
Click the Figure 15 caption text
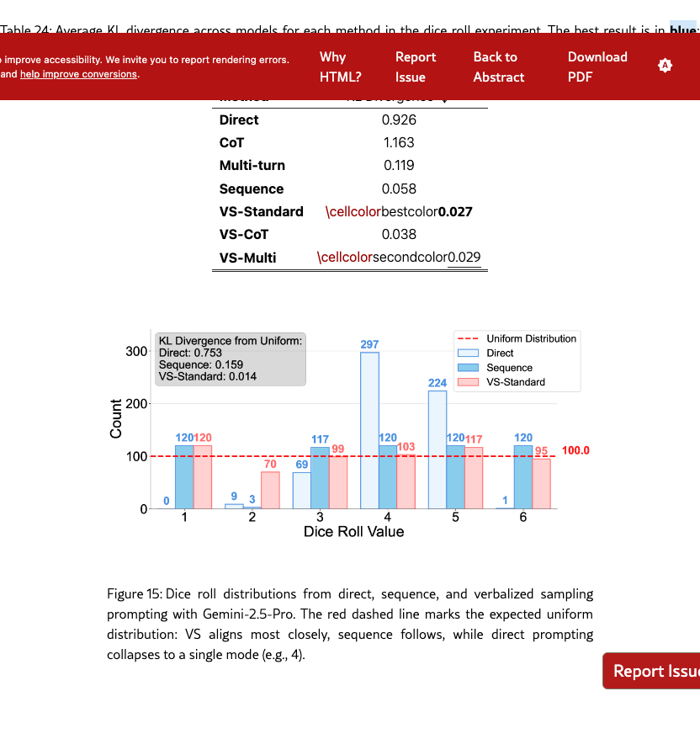click(x=349, y=624)
